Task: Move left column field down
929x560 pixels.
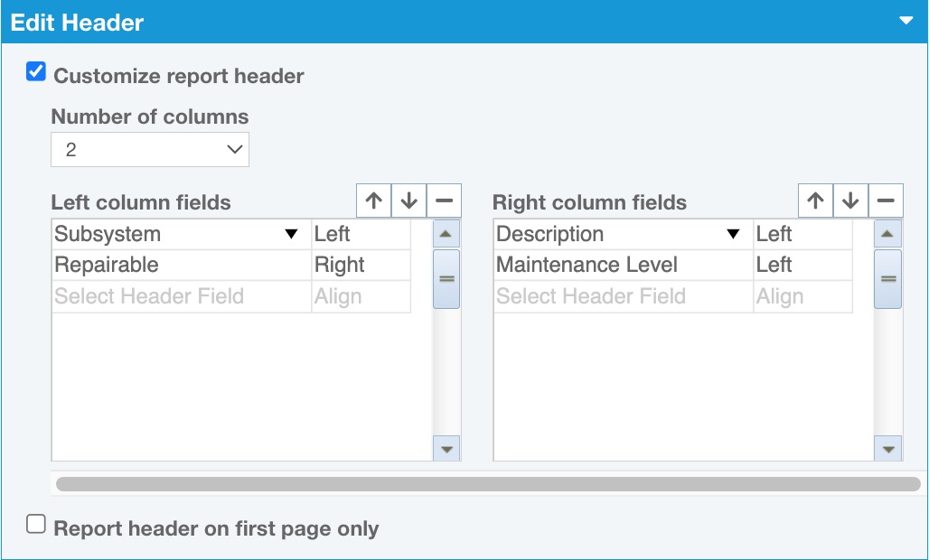Action: click(408, 201)
